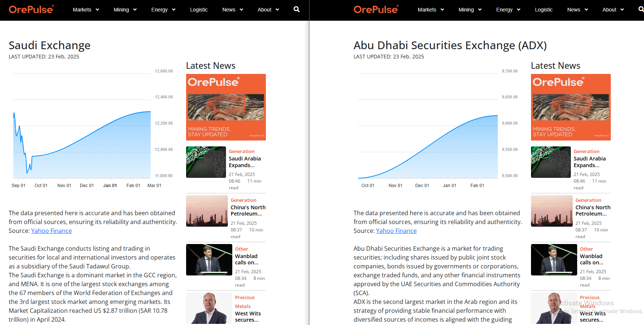Open Wanblad article photo in Abu Dhabi window
644x325 pixels.
pos(554,260)
